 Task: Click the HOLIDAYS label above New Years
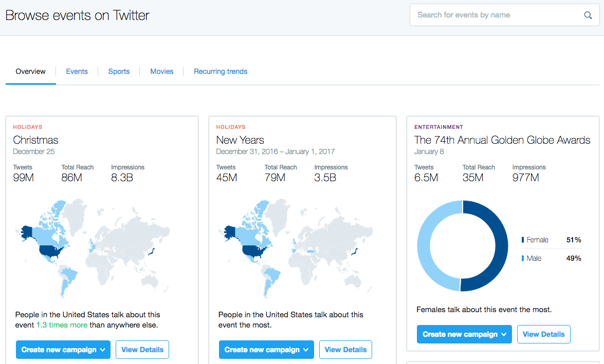(231, 127)
